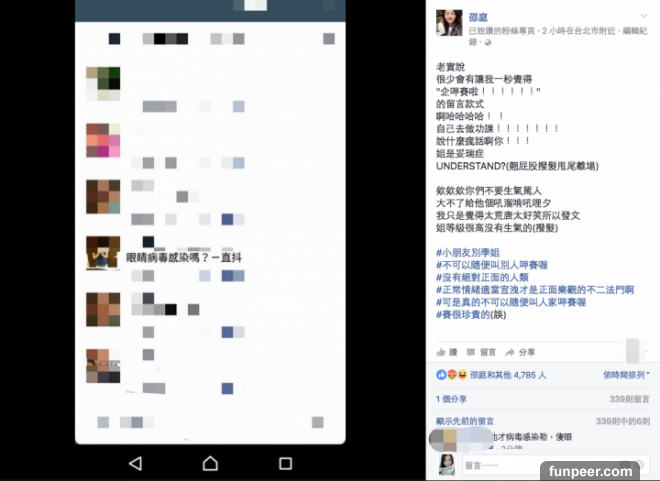
Task: Click comment avatar beside 眼睛病毒感染嗎
Action: [x=103, y=252]
